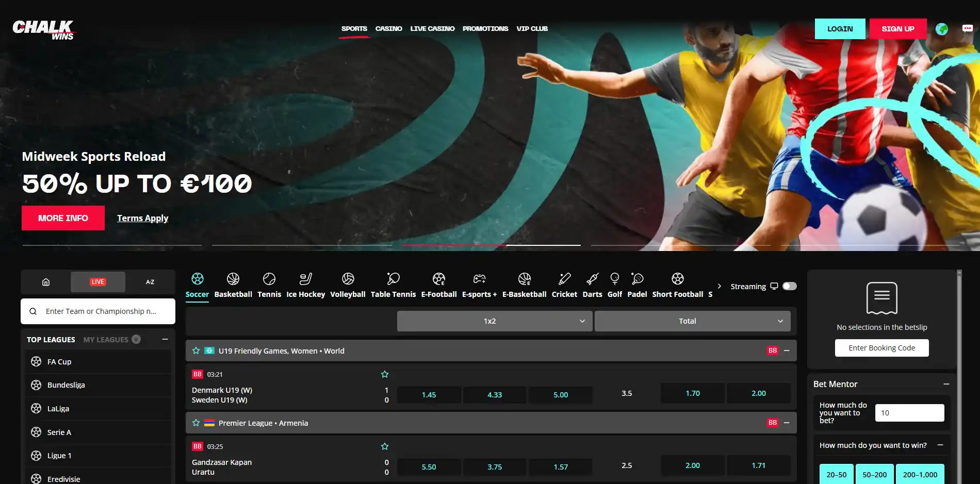This screenshot has width=980, height=484.
Task: Select Padel sport icon
Action: click(x=637, y=286)
